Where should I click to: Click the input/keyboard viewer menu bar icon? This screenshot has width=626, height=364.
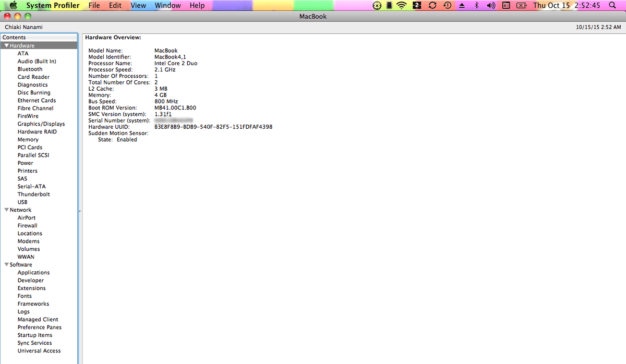(x=505, y=5)
